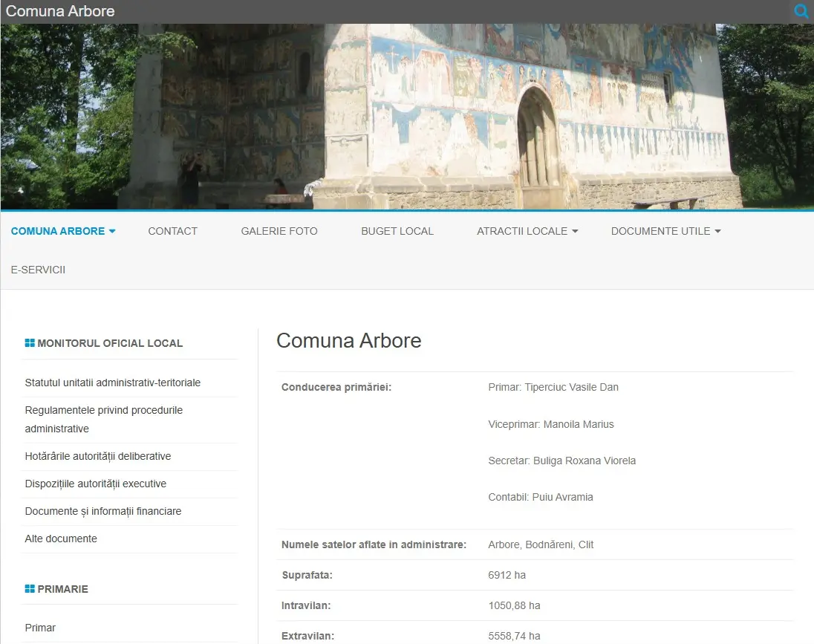Open Documente și informații financiare

point(103,511)
